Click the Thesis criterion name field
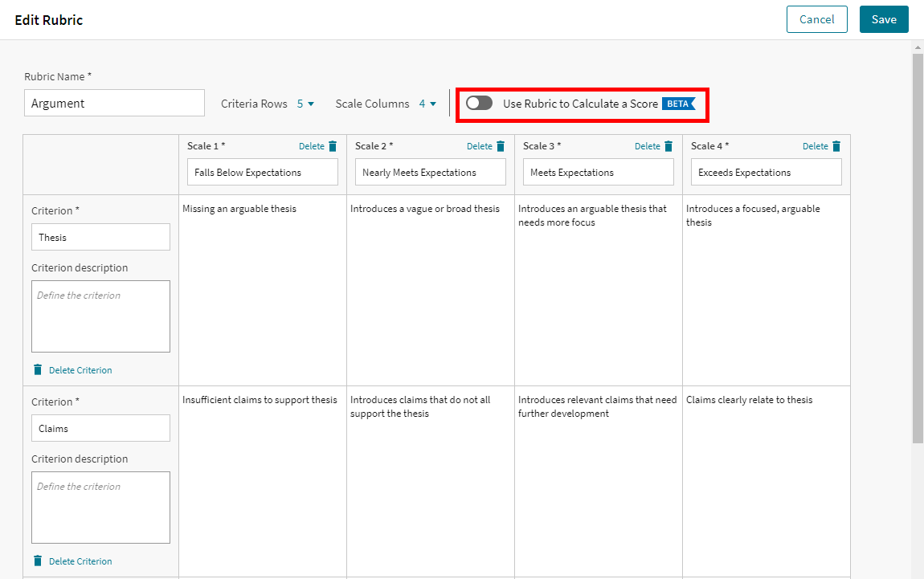Screen dimensions: 924x579 click(x=100, y=236)
